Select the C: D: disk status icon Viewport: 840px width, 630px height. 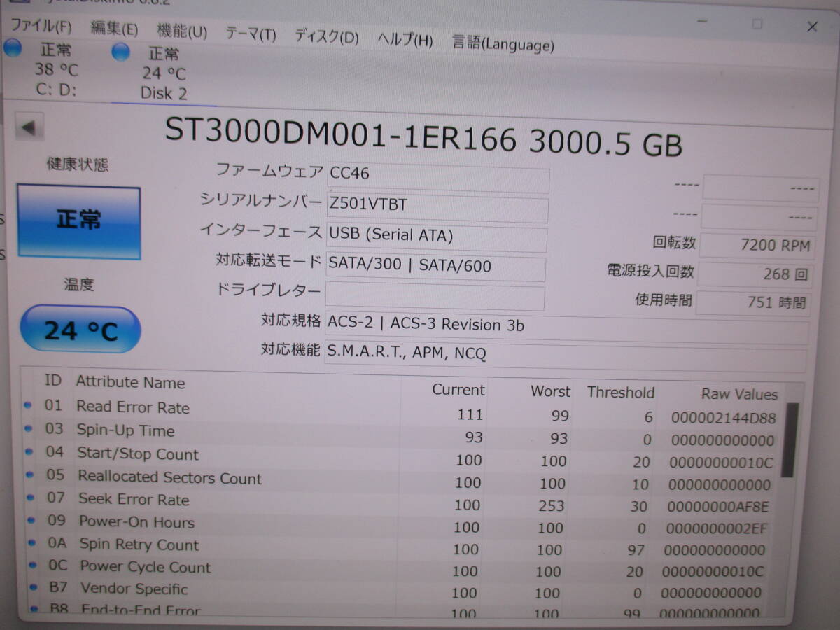tap(13, 48)
